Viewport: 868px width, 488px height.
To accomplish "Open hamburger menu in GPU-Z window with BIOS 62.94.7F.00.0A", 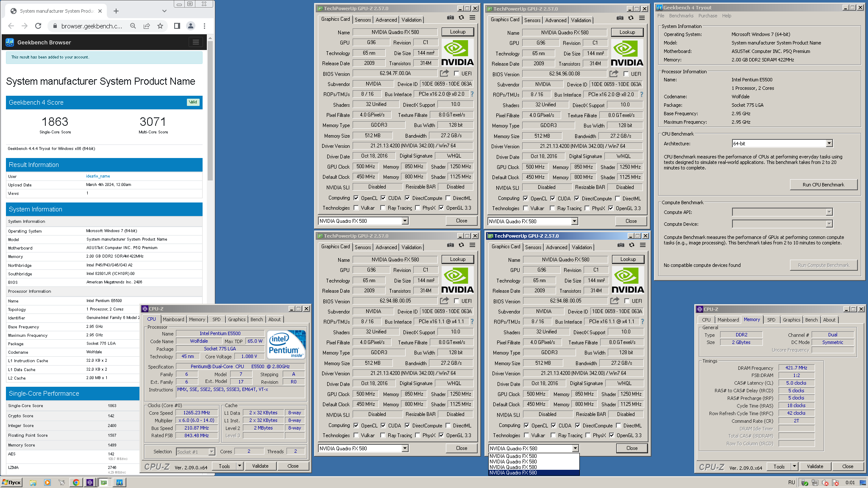I will [472, 18].
